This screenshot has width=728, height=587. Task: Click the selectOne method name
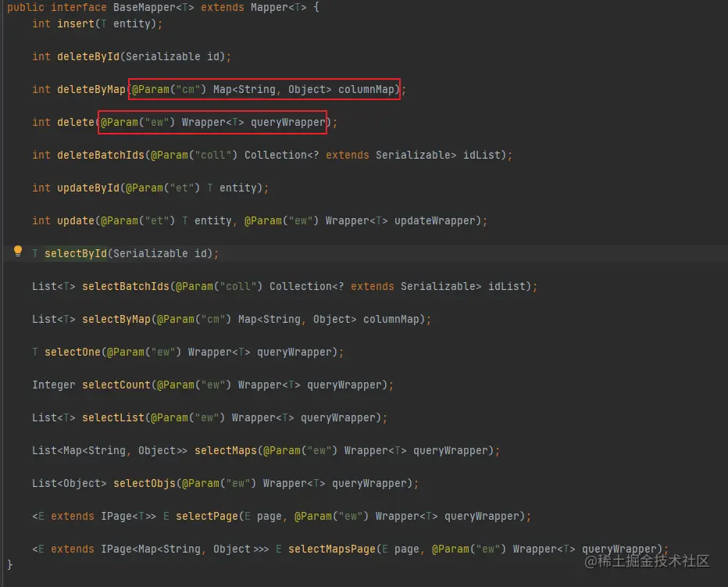[x=73, y=353]
